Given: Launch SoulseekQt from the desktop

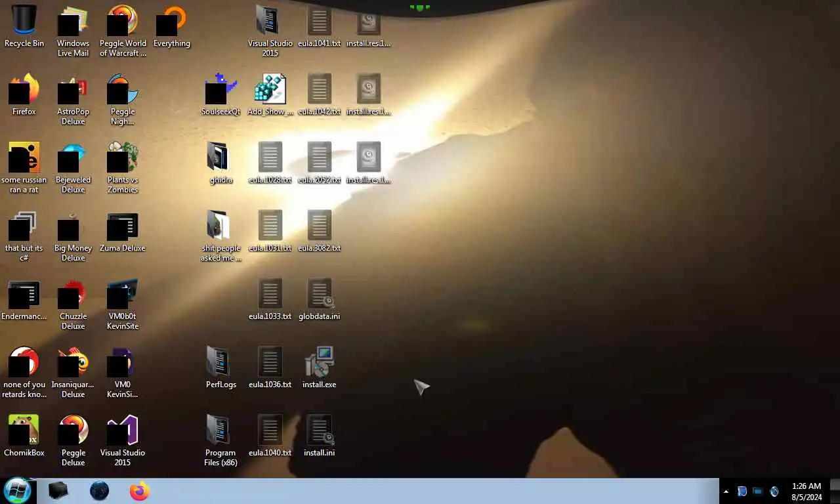Looking at the screenshot, I should pyautogui.click(x=221, y=94).
